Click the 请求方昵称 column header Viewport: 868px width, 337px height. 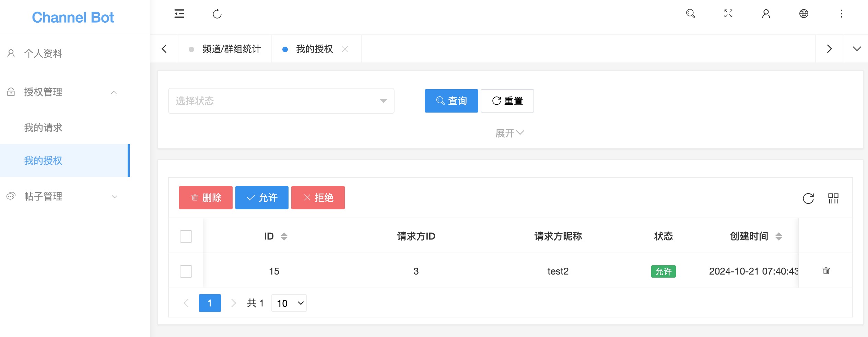[558, 236]
